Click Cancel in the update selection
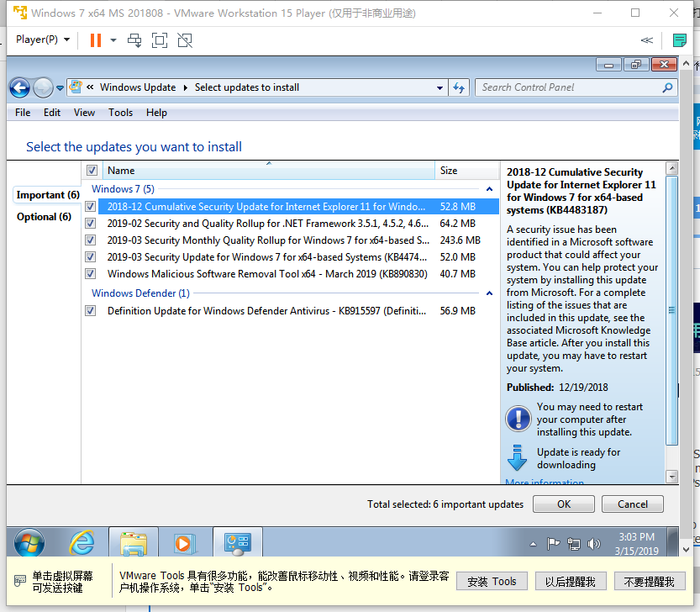Viewport: 700px width, 612px height. pyautogui.click(x=632, y=504)
